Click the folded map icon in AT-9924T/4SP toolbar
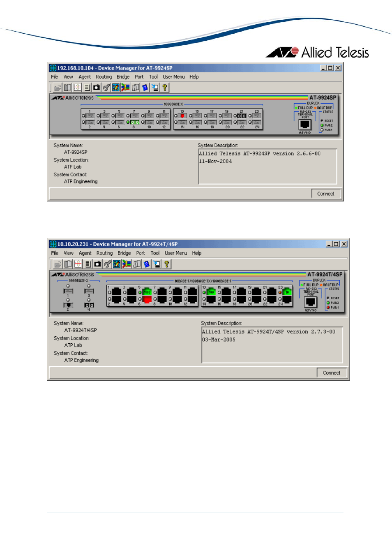The height and width of the screenshot is (555, 392). point(137,264)
